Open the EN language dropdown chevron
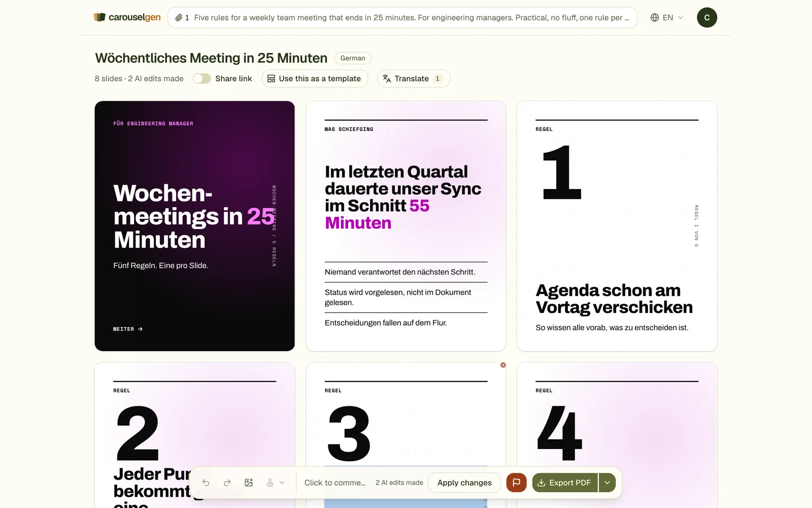 coord(681,18)
